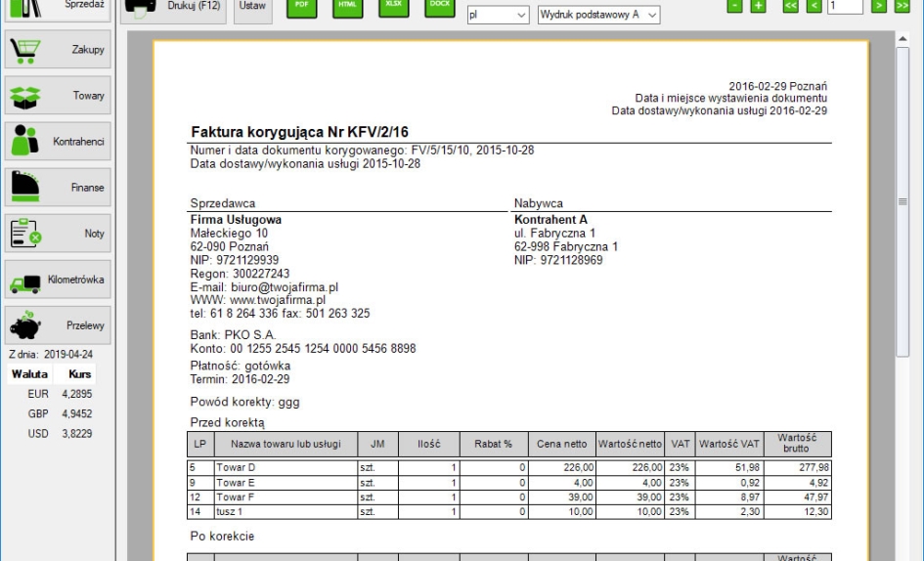Export the invoice as DOCX
The image size is (924, 561).
point(440,6)
